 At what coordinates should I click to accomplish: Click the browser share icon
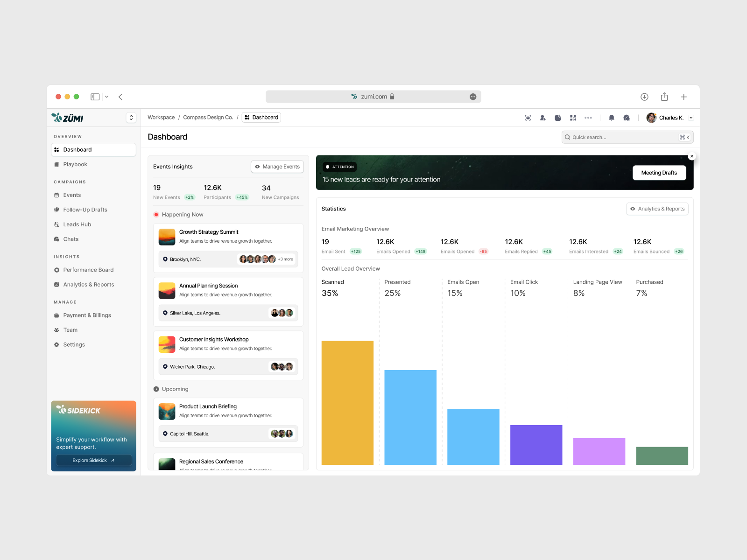[x=664, y=97]
